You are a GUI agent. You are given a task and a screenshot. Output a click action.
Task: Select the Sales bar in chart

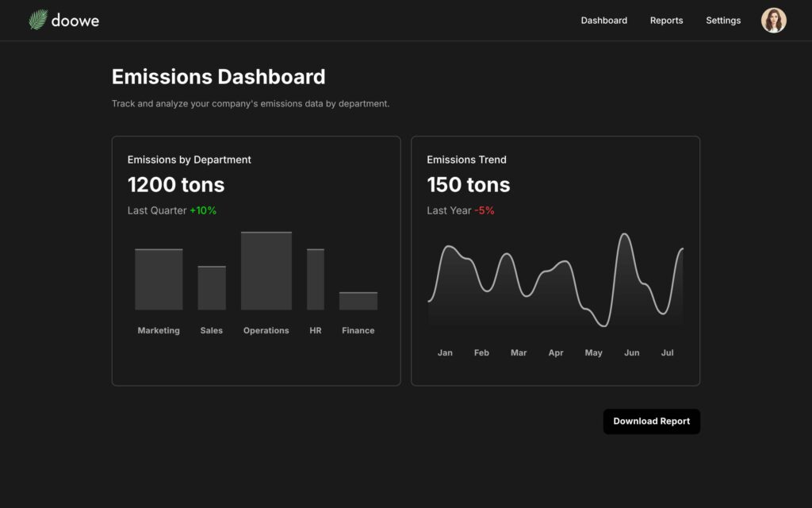tap(212, 288)
